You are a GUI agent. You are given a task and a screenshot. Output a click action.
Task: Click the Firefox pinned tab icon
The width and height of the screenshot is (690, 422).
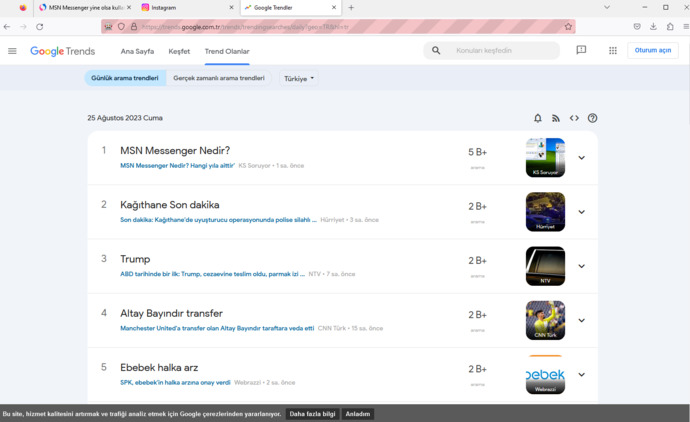pos(23,7)
